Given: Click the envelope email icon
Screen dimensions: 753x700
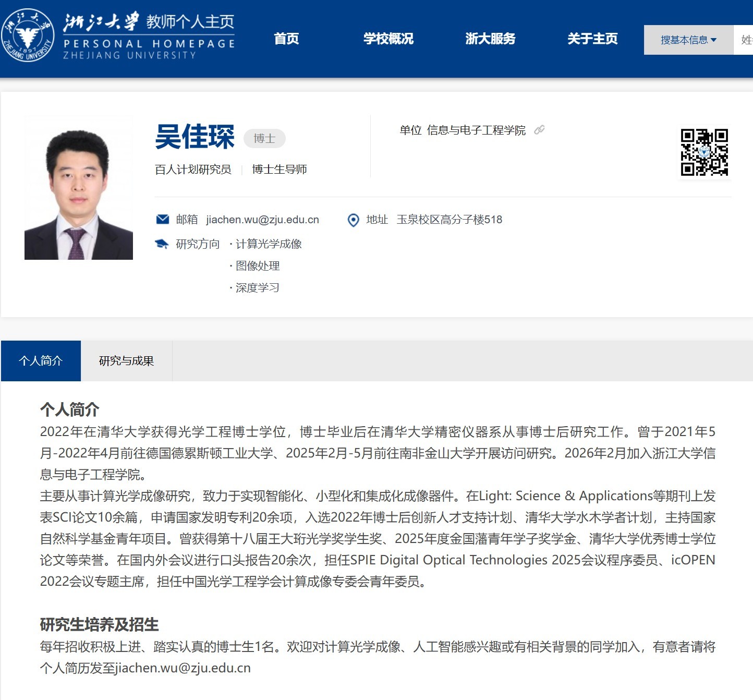Looking at the screenshot, I should 163,220.
